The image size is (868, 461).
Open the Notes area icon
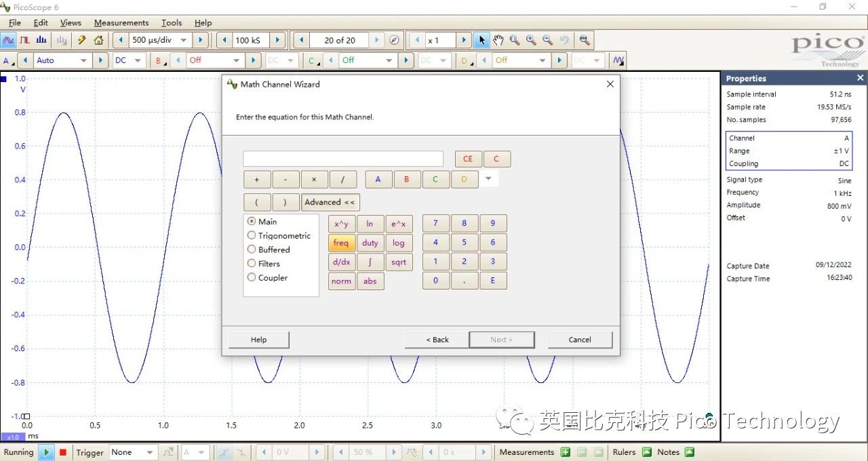tap(689, 452)
